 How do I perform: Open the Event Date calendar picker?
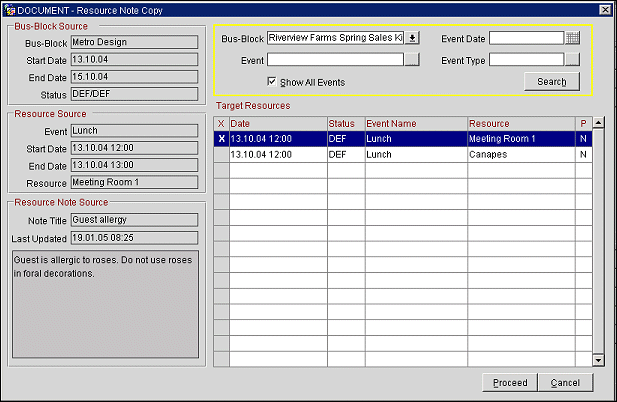(572, 38)
